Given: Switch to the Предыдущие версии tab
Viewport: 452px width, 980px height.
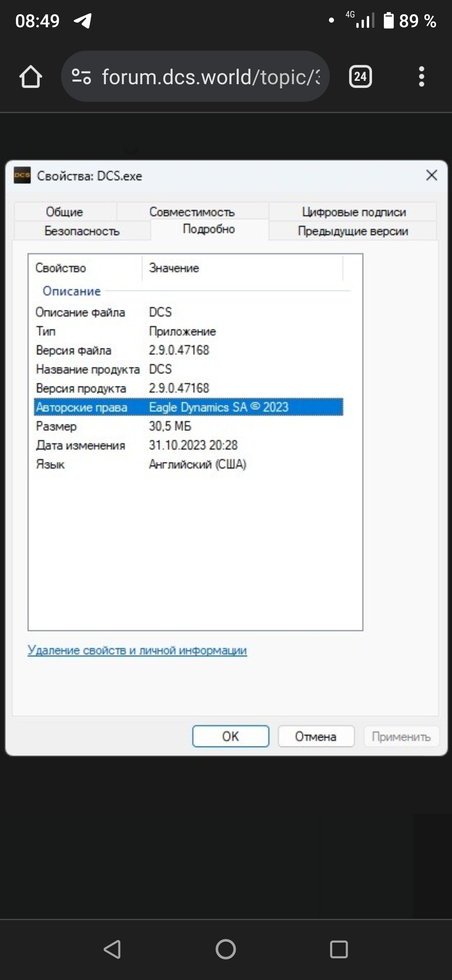Looking at the screenshot, I should pyautogui.click(x=353, y=231).
